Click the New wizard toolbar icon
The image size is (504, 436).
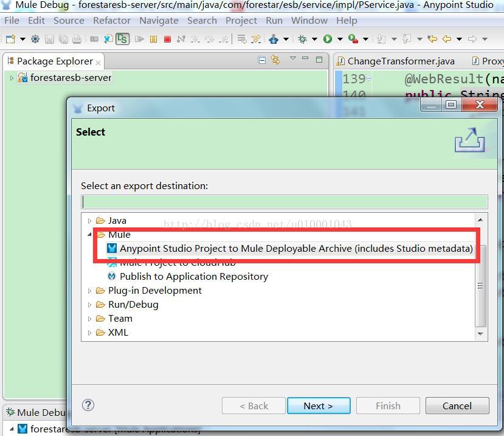point(10,40)
